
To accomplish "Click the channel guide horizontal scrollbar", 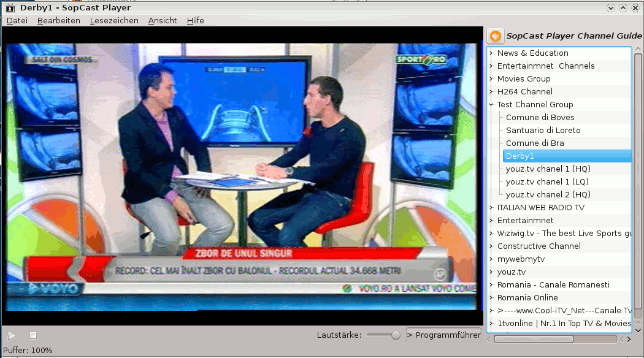I will (534, 339).
